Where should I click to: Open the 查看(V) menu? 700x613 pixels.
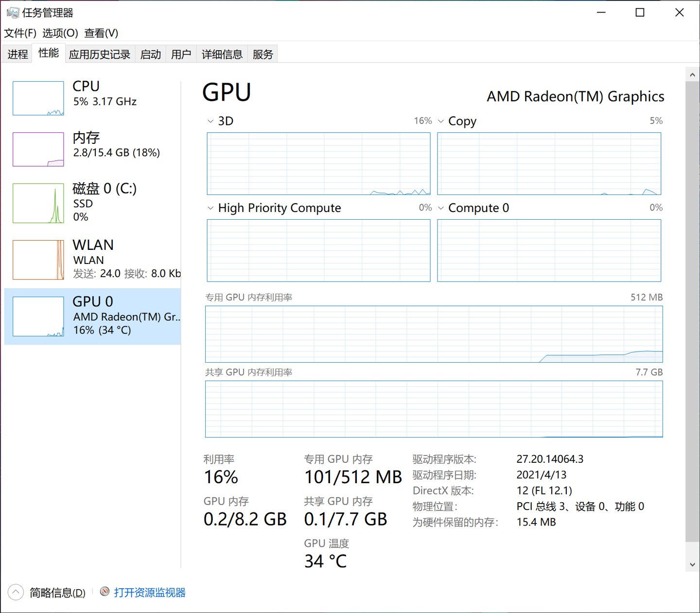point(101,33)
